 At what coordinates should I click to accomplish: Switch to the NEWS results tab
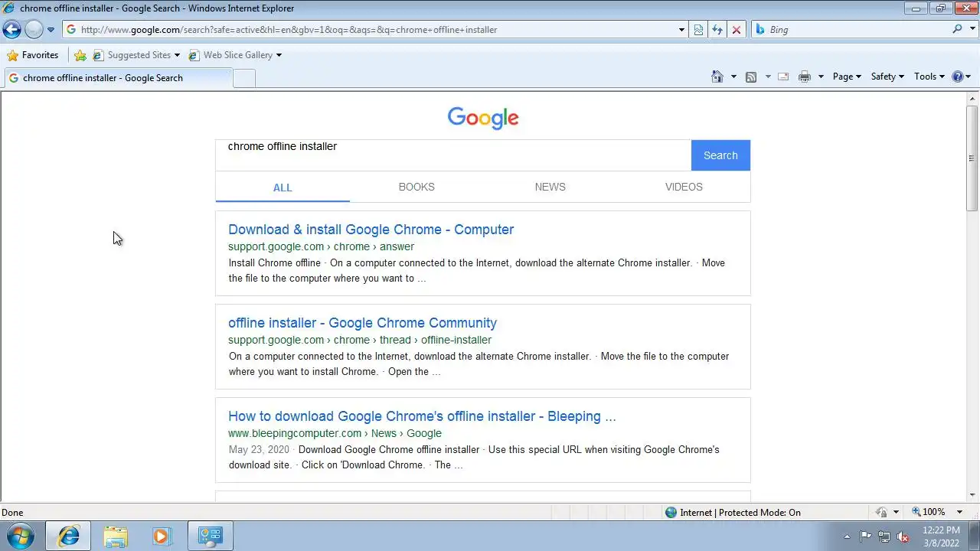coord(550,187)
